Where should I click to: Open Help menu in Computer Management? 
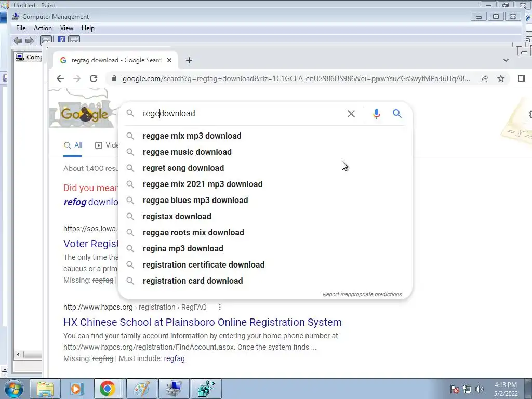(88, 28)
